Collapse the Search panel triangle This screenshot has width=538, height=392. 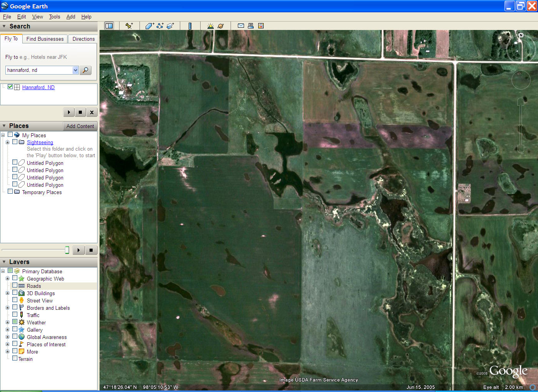click(x=4, y=27)
